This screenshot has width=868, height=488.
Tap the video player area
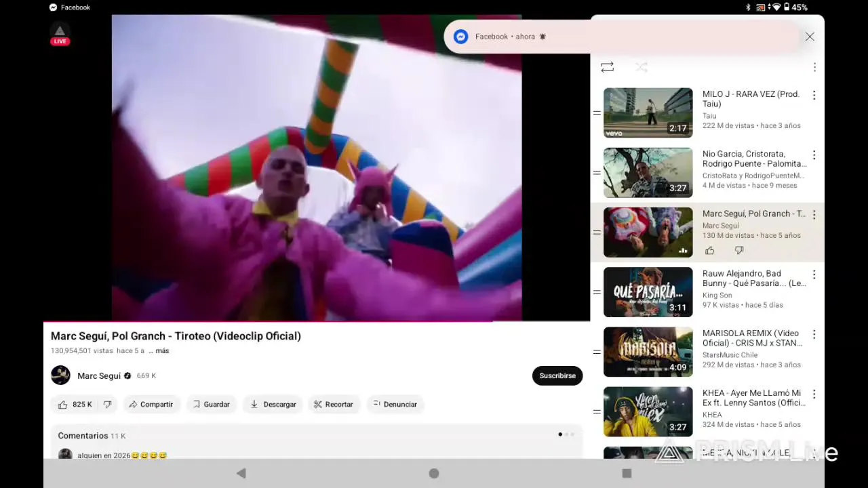tap(317, 167)
